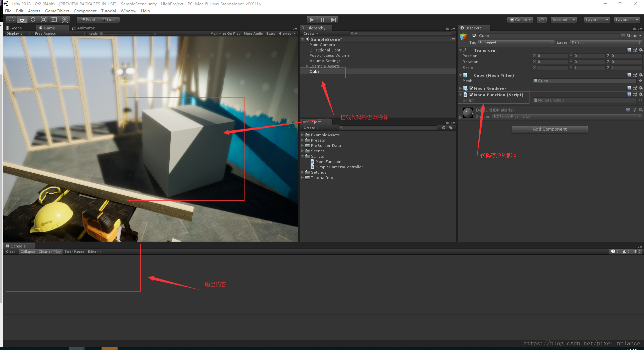Toggle Clear on Play in Console
The height and width of the screenshot is (350, 644).
tap(49, 252)
